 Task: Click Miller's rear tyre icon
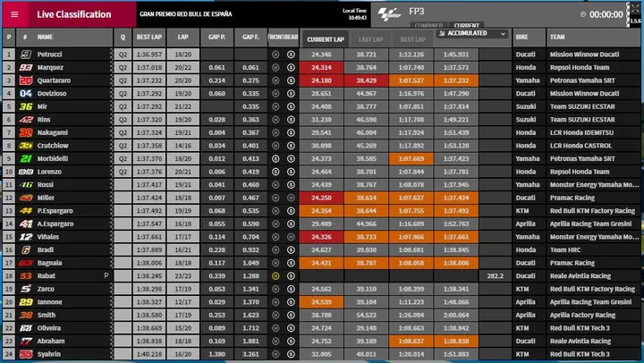[291, 198]
